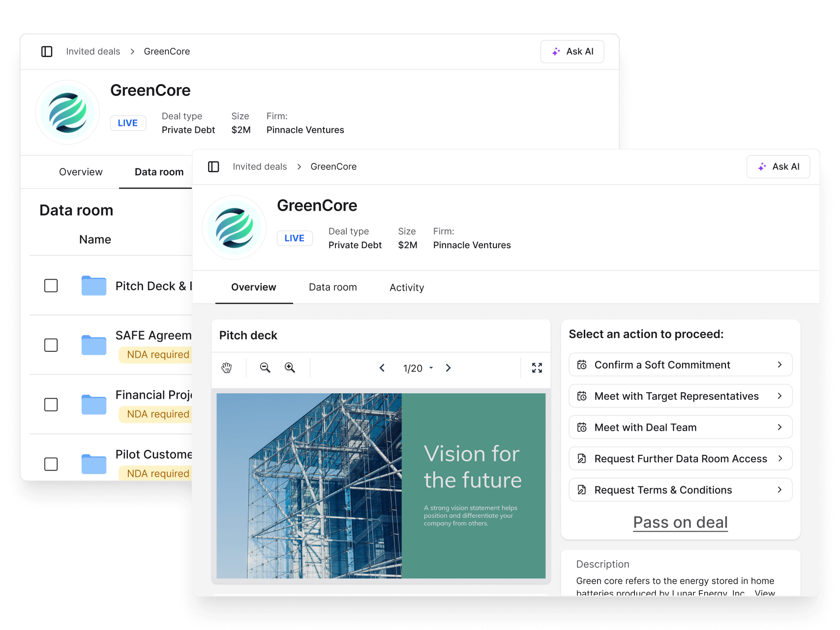Image resolution: width=840 pixels, height=630 pixels.
Task: Check the Pitch Deck folder checkbox
Action: tap(51, 286)
